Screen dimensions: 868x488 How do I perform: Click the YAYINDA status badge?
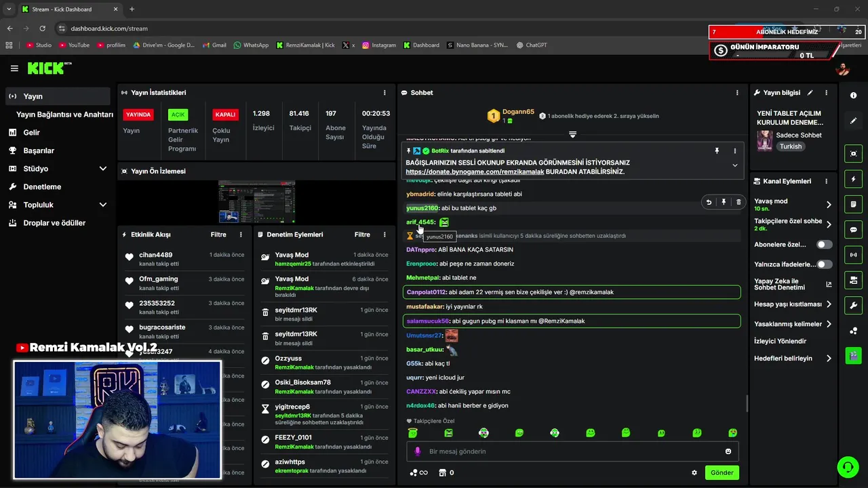pyautogui.click(x=138, y=115)
